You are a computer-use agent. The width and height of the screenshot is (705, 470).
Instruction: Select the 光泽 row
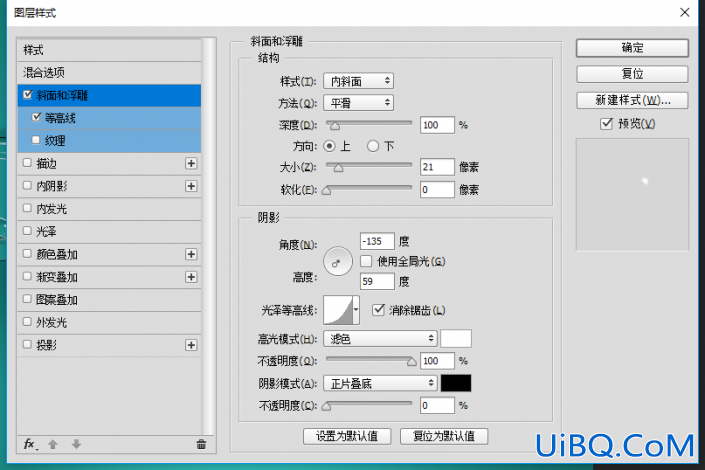(109, 232)
